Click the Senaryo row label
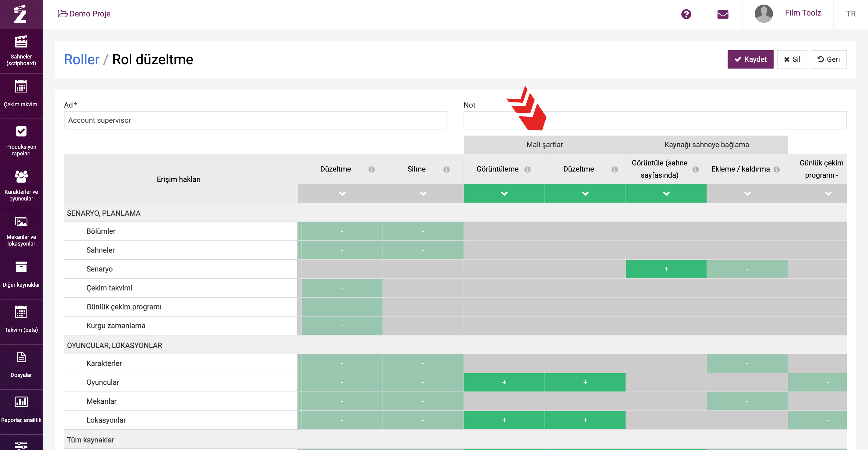The width and height of the screenshot is (868, 450). 99,269
